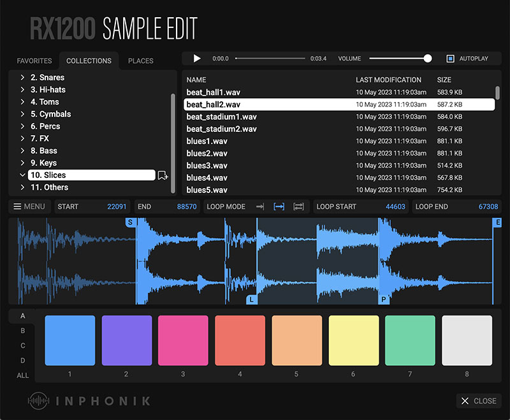The image size is (510, 420).
Task: Click the E end marker on waveform
Action: (498, 222)
